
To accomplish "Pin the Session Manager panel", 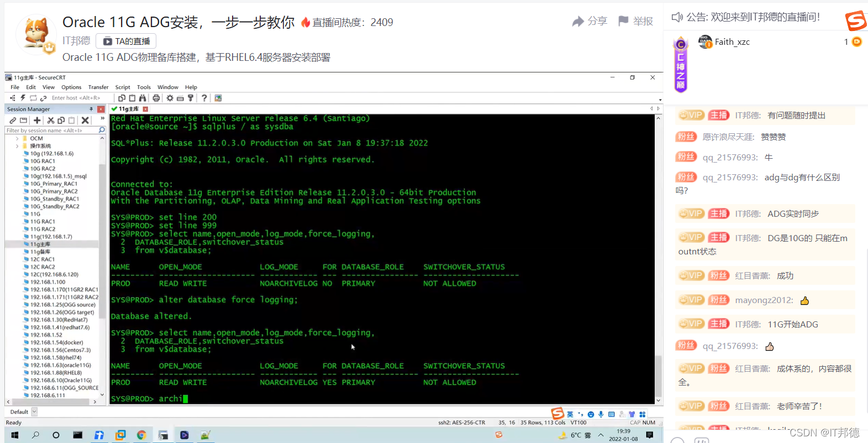I will 91,110.
